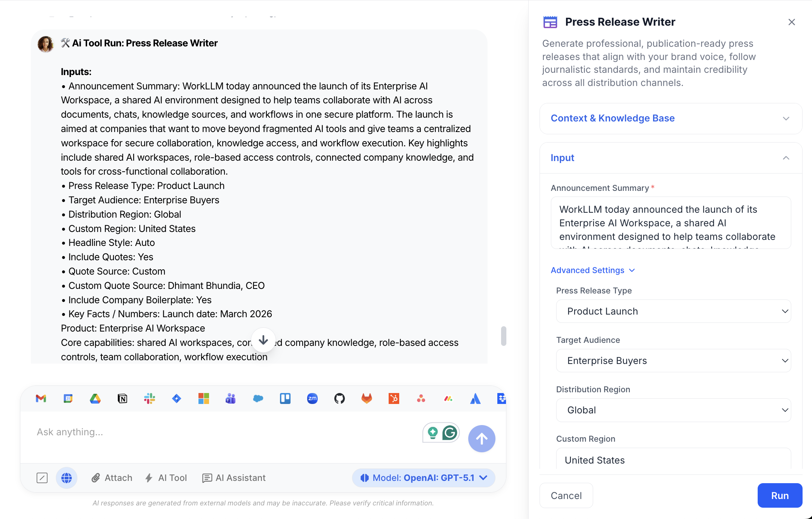This screenshot has height=519, width=812.
Task: Open the Zoom integration icon
Action: 312,399
